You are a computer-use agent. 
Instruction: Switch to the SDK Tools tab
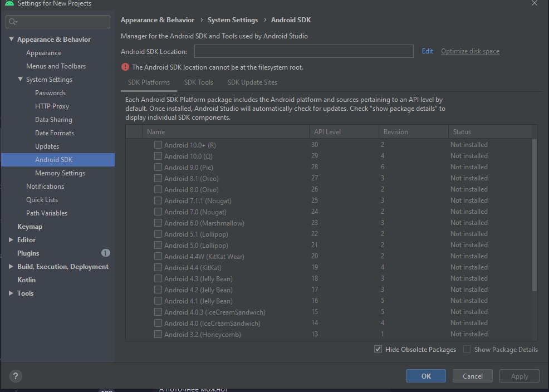[x=199, y=82]
